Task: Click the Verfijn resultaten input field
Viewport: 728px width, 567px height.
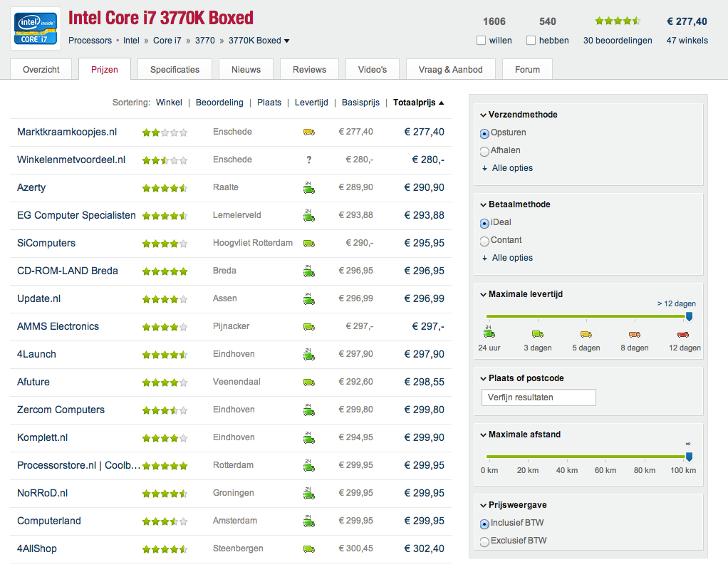Action: click(x=539, y=397)
